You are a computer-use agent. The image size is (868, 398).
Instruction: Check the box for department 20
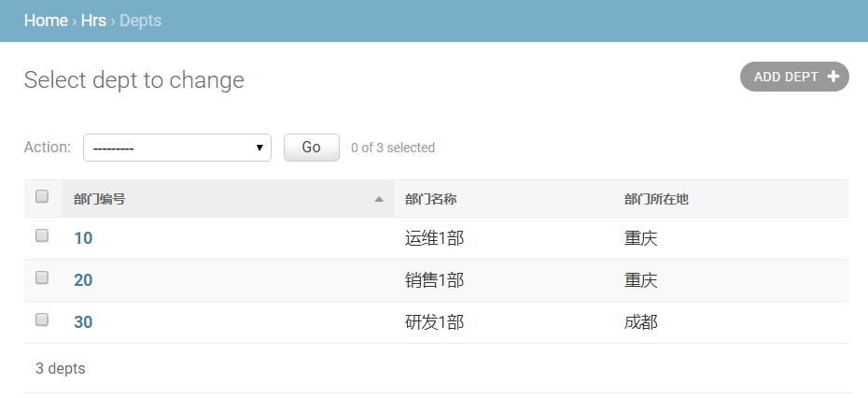(42, 277)
